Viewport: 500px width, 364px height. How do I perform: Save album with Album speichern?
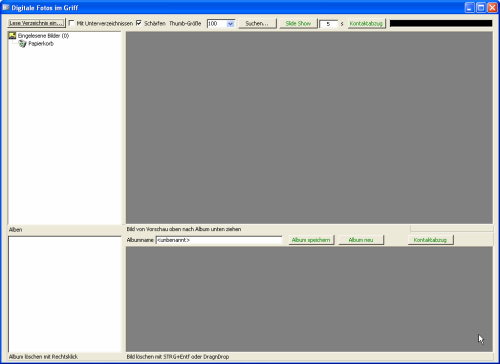click(311, 240)
